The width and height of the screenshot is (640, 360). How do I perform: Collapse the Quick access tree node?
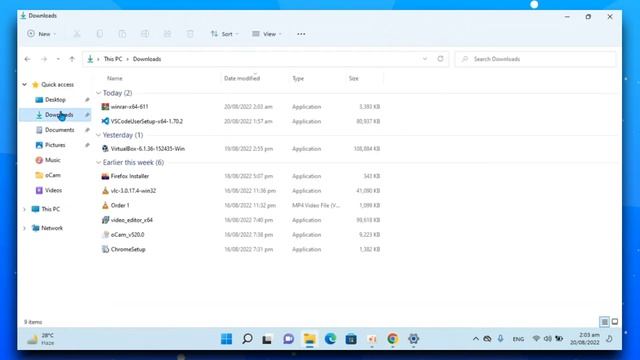coord(24,84)
